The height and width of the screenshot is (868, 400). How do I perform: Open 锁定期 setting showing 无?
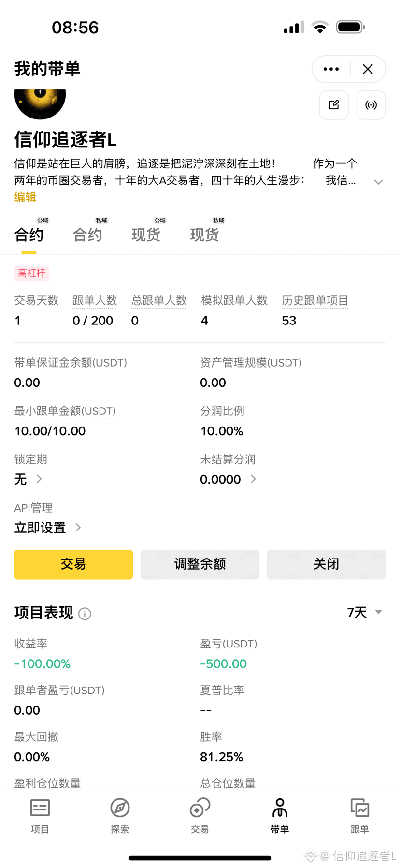pos(28,479)
